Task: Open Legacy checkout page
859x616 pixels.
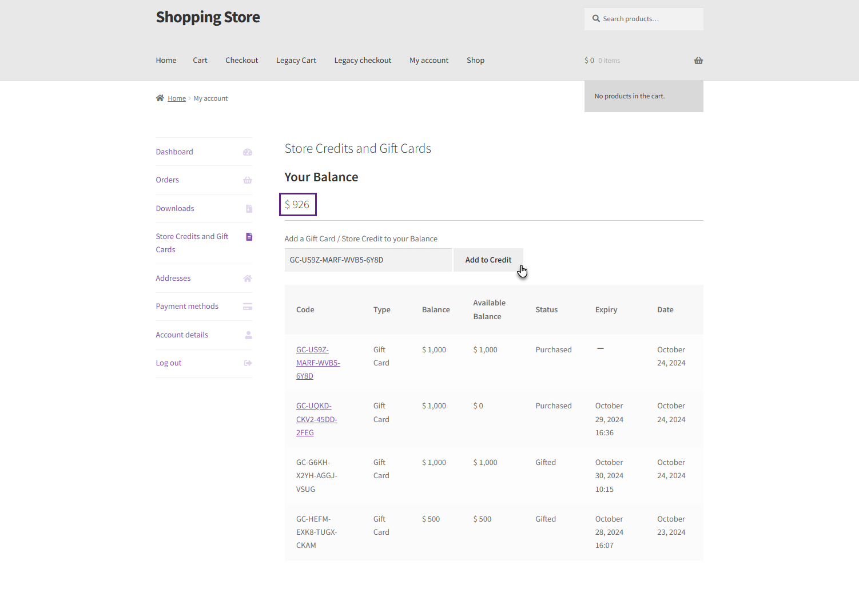Action: 363,61
